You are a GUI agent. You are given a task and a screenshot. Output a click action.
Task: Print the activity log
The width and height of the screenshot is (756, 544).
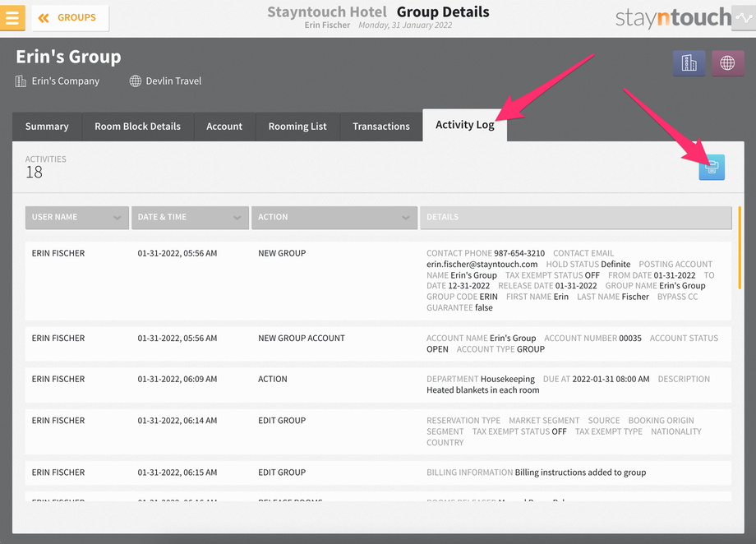point(712,168)
